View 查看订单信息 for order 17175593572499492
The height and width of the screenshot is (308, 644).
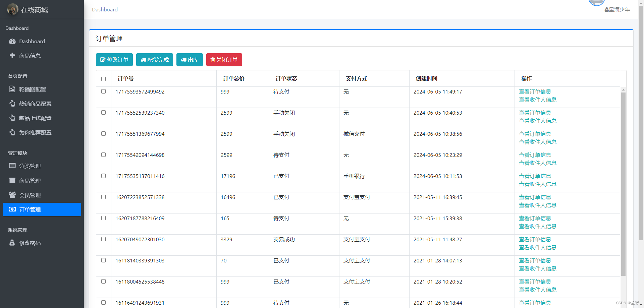tap(535, 91)
